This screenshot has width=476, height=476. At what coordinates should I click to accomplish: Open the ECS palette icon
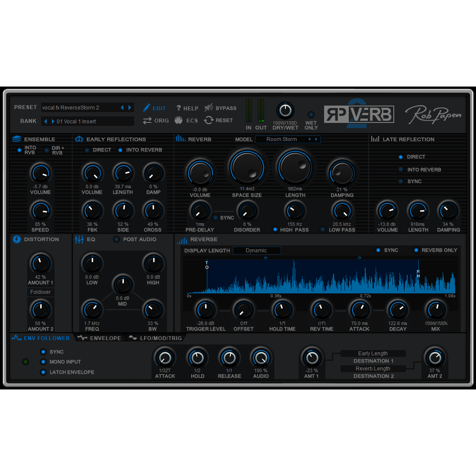click(178, 120)
